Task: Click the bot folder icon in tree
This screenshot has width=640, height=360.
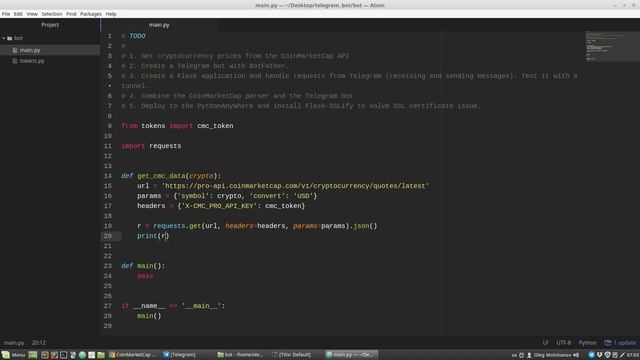Action: coord(10,38)
